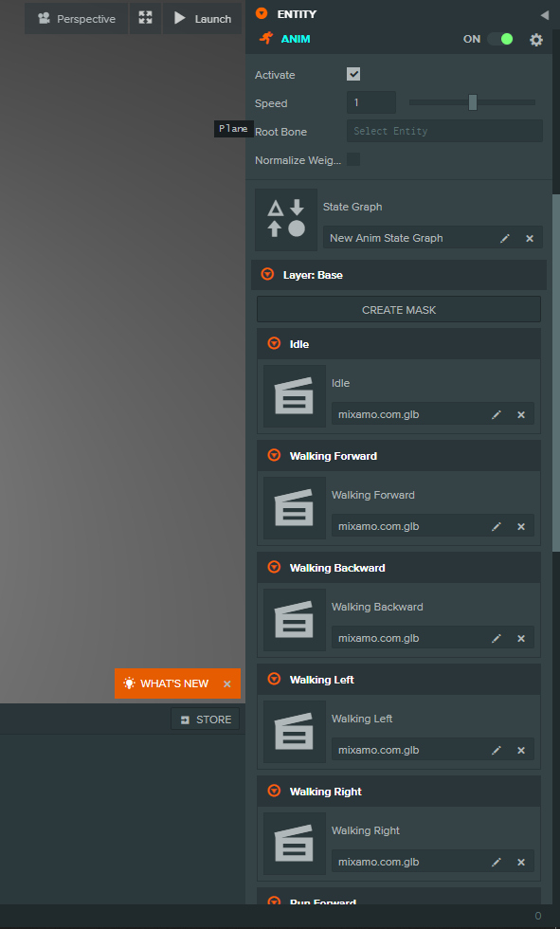Collapse the Entity header section

262,13
